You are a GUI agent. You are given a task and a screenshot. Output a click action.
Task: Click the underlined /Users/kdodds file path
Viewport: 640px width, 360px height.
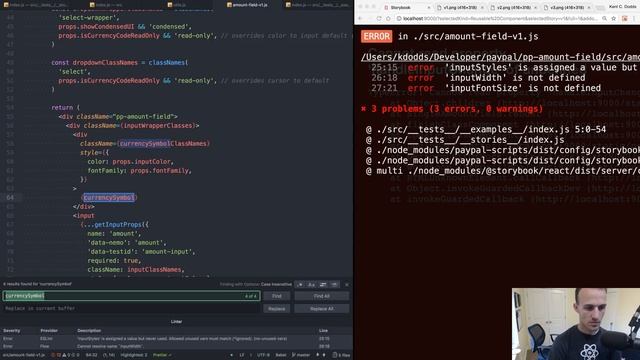pos(500,57)
